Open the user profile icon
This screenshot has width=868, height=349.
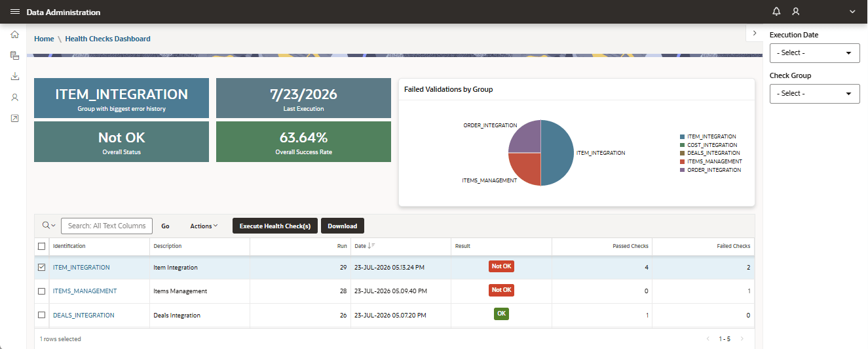[x=796, y=12]
